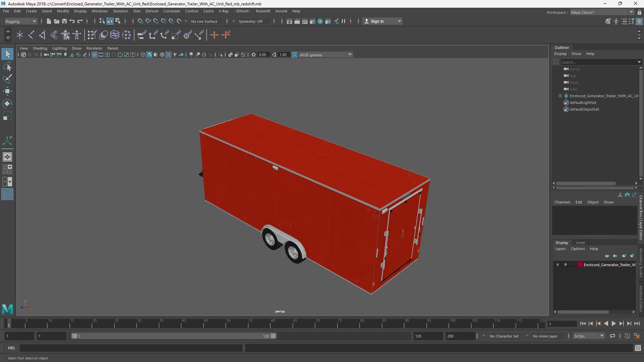Image resolution: width=644 pixels, height=362 pixels.
Task: Click the Create Lattice shelf icon
Action: (115, 35)
